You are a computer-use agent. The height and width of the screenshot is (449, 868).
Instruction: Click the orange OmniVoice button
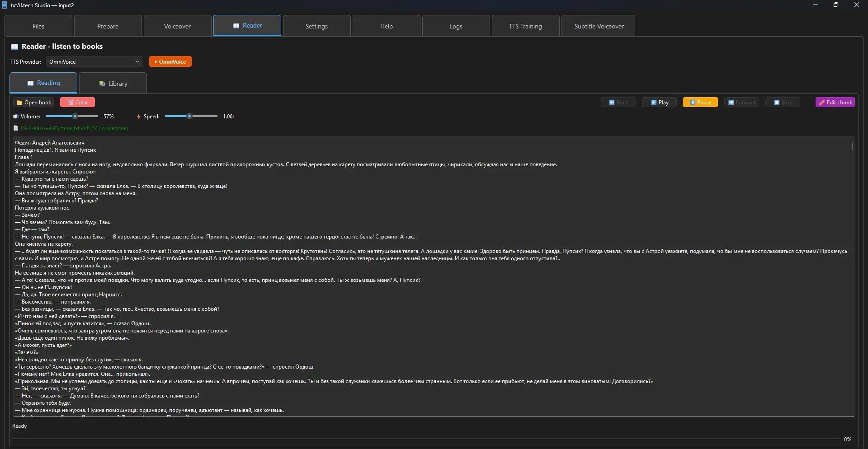pos(170,62)
